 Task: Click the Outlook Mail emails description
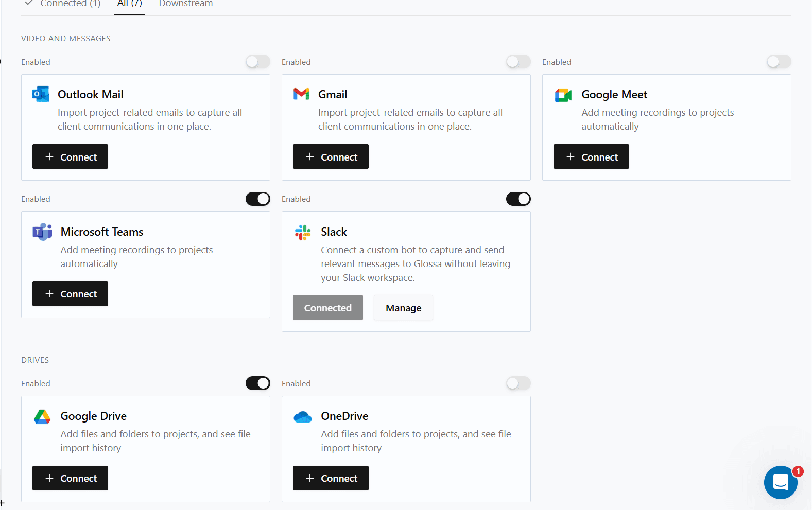click(x=150, y=119)
